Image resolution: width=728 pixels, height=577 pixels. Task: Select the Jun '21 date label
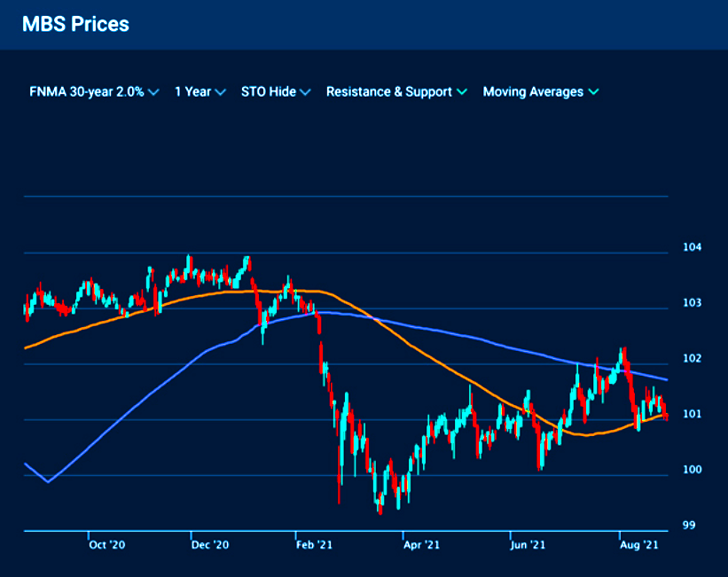528,545
